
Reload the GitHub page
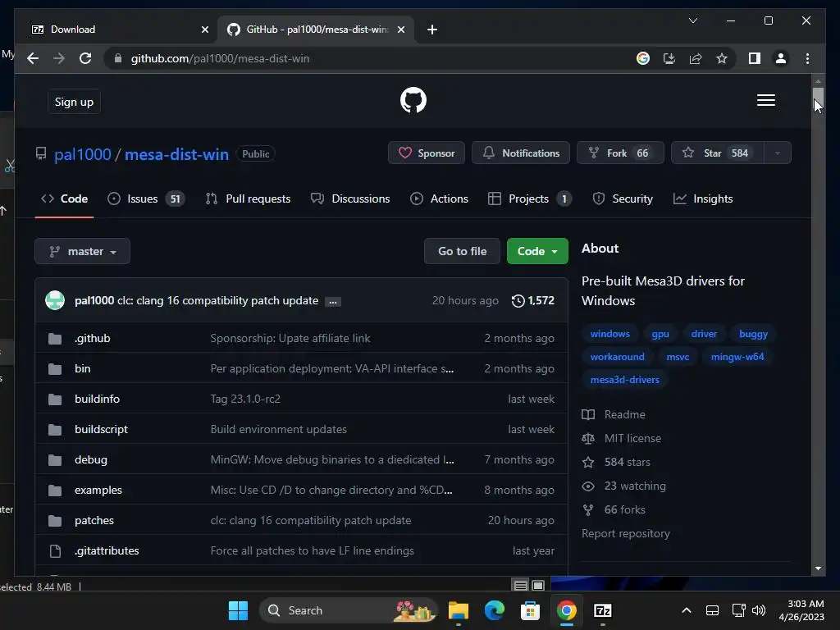pyautogui.click(x=85, y=58)
